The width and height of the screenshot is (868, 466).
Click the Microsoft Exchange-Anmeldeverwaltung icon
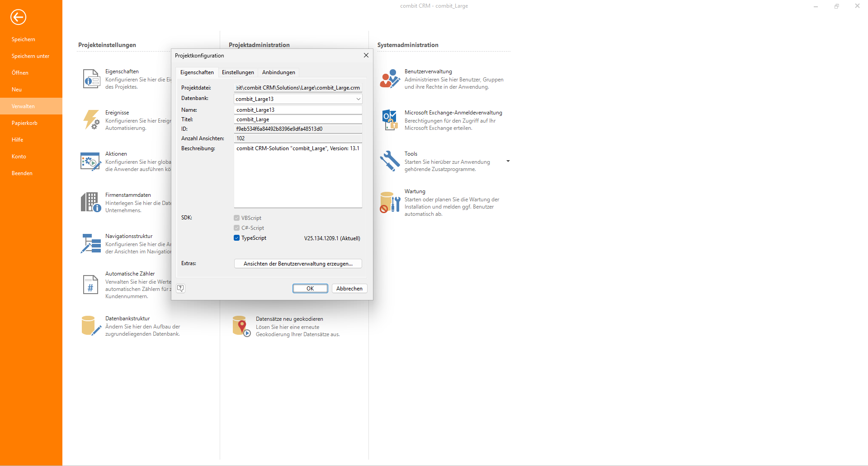pyautogui.click(x=389, y=120)
